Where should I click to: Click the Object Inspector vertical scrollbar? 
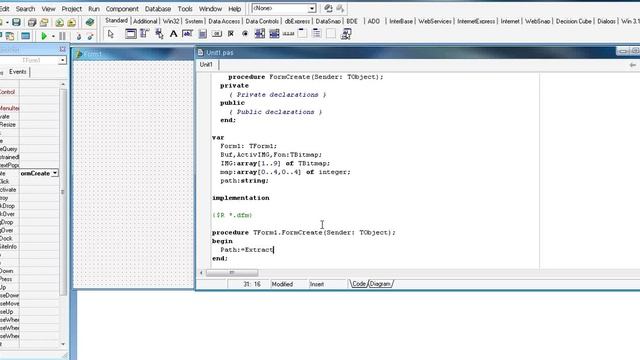(x=63, y=192)
